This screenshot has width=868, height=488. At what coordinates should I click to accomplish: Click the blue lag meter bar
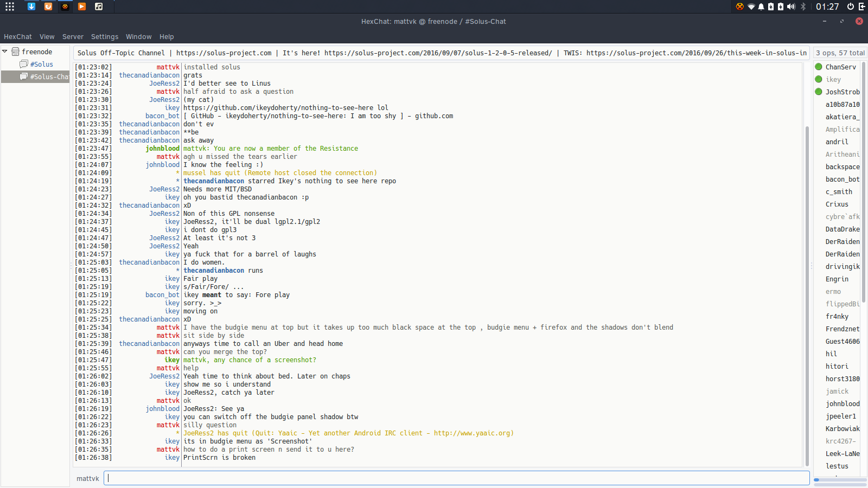(x=815, y=480)
